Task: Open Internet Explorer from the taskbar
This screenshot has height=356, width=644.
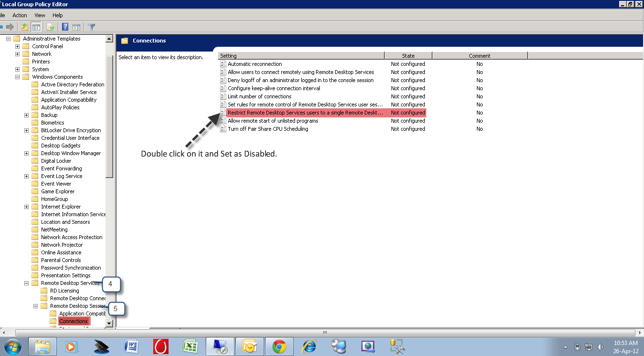Action: 309,346
